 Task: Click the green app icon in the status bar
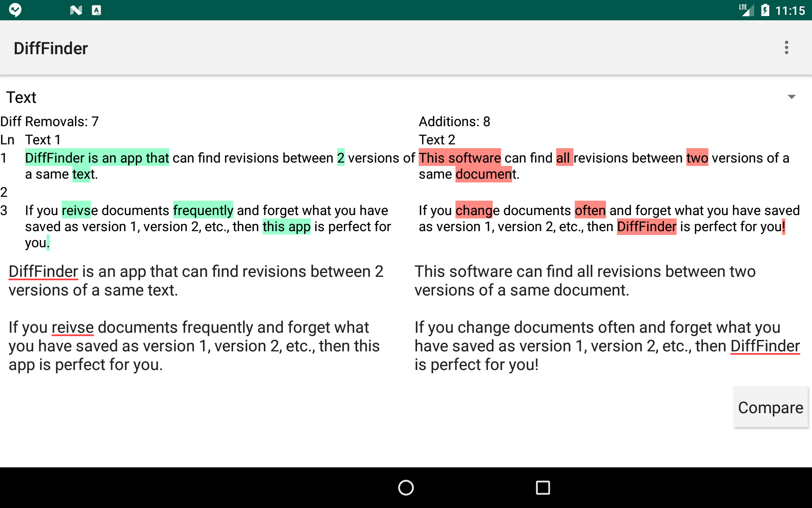(x=15, y=10)
